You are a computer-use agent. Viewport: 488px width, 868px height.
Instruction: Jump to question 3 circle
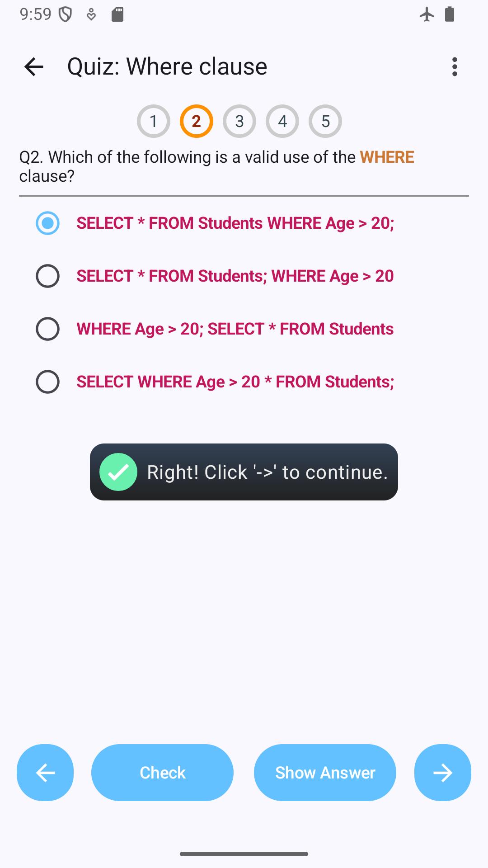pyautogui.click(x=239, y=121)
